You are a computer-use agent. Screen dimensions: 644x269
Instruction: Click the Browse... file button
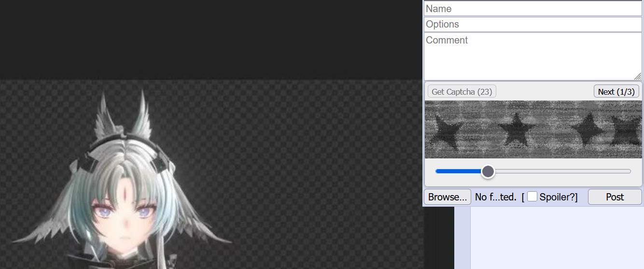click(x=448, y=197)
